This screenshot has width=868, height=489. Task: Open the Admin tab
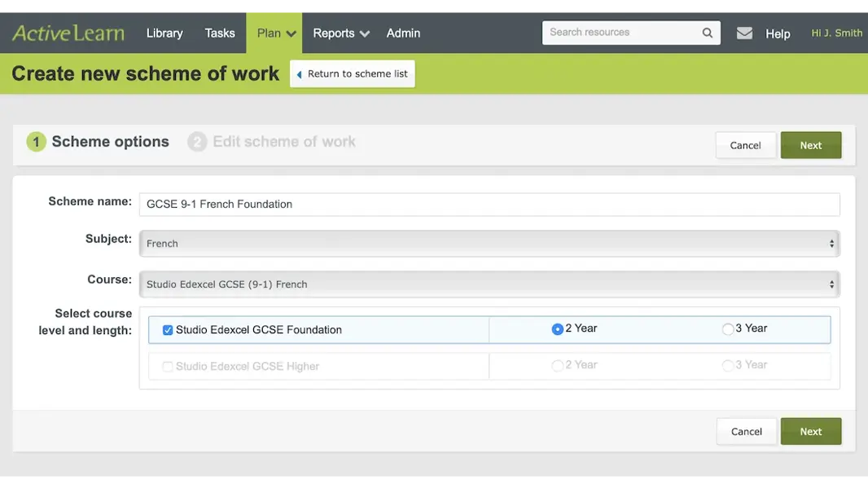pyautogui.click(x=403, y=33)
